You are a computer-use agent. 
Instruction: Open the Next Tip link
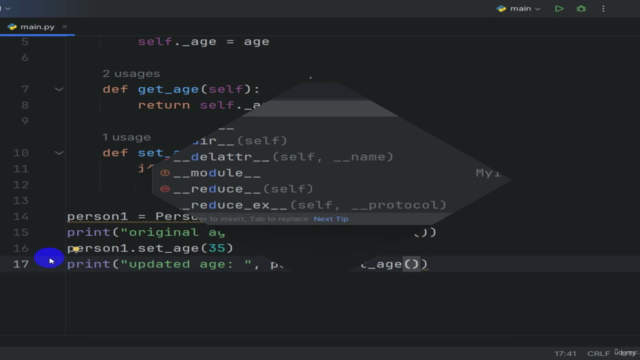[x=331, y=219]
